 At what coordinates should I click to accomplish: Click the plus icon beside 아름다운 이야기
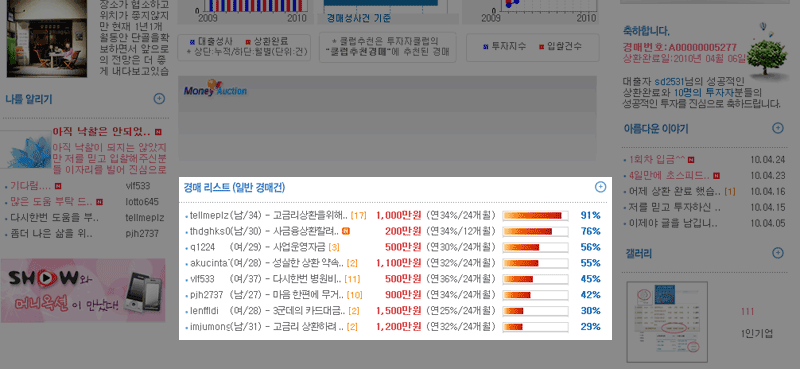[778, 128]
